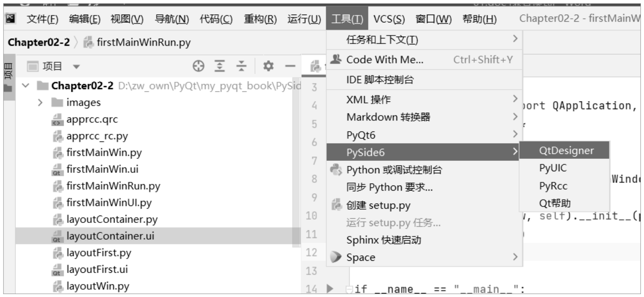Open project panel settings gear
The height and width of the screenshot is (297, 644).
(268, 66)
